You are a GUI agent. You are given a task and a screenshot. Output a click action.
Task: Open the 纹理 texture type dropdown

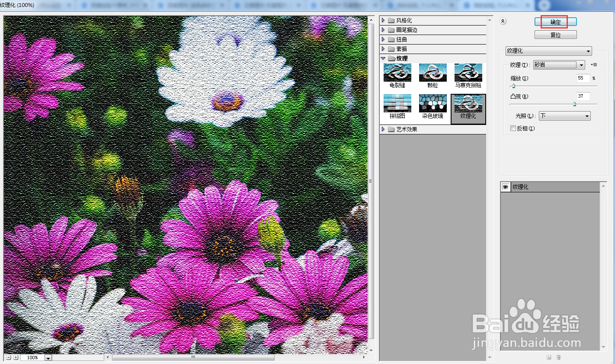(x=559, y=65)
